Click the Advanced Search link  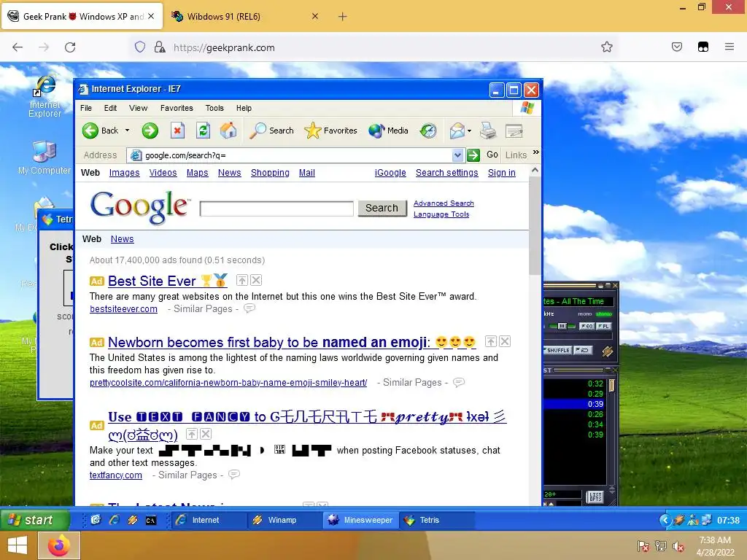click(444, 203)
